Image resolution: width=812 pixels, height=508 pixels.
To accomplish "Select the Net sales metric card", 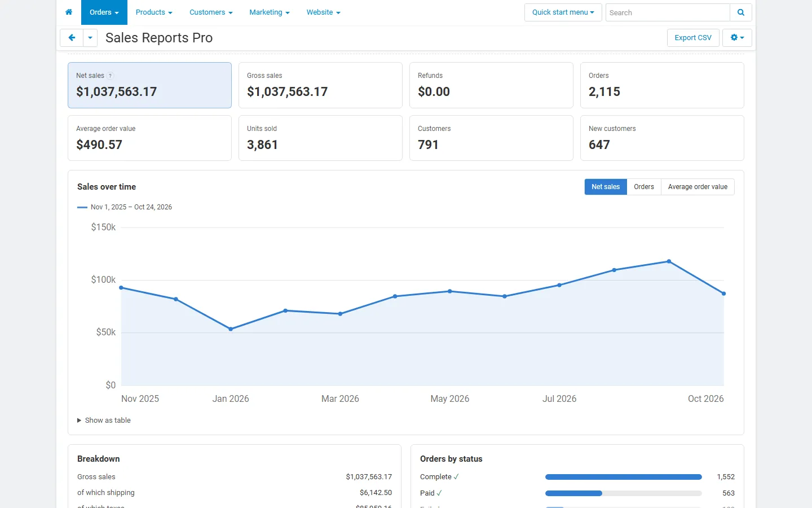I will [149, 85].
